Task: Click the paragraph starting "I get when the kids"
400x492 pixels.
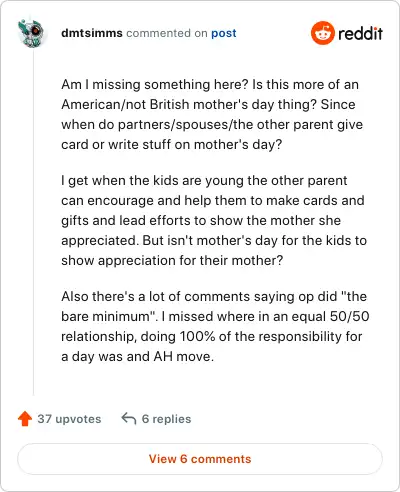Action: coord(214,220)
